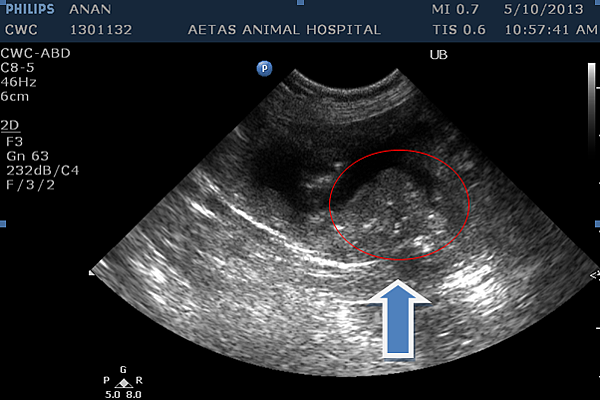Click the C8-5 transducer label
The width and height of the screenshot is (600, 400).
(x=18, y=68)
